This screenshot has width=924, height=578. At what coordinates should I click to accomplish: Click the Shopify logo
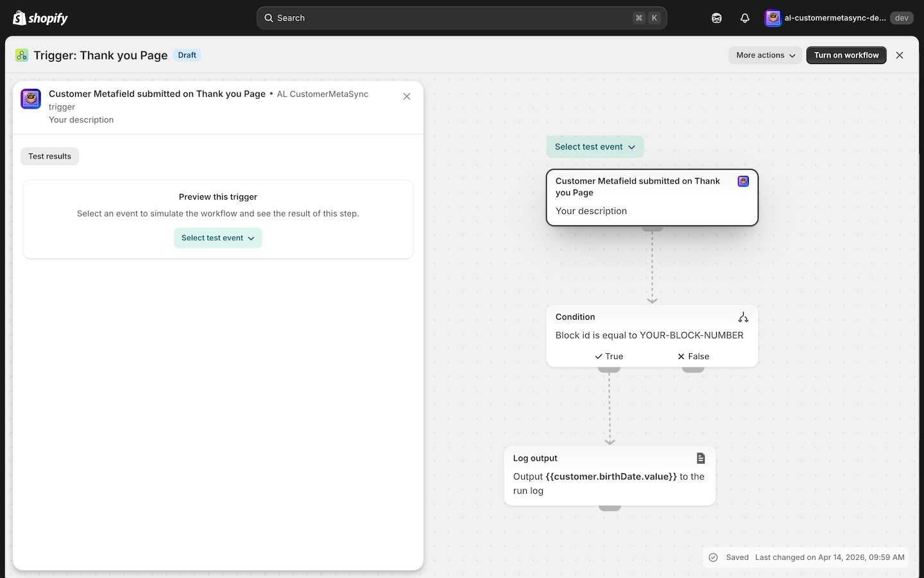[x=40, y=18]
